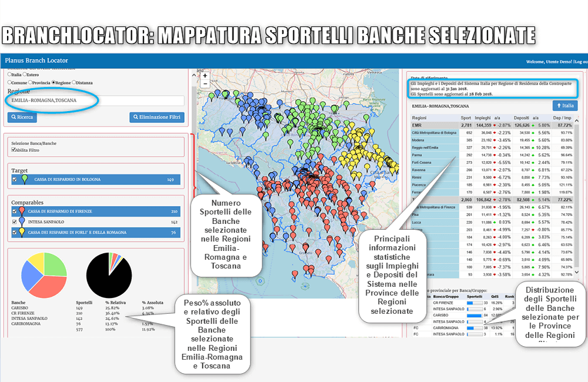Click the CR FIRENZE sportelli progress bar
This screenshot has width=588, height=382.
tap(474, 303)
